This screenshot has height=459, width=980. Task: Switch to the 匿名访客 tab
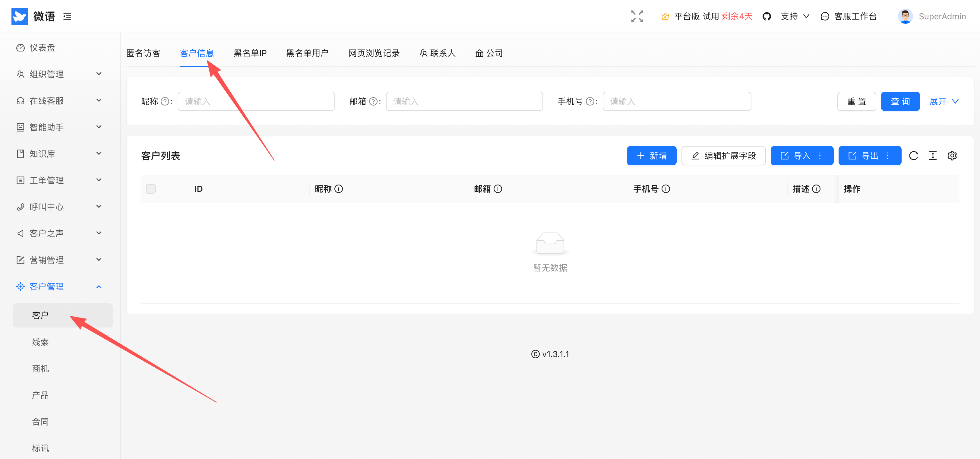(x=143, y=53)
